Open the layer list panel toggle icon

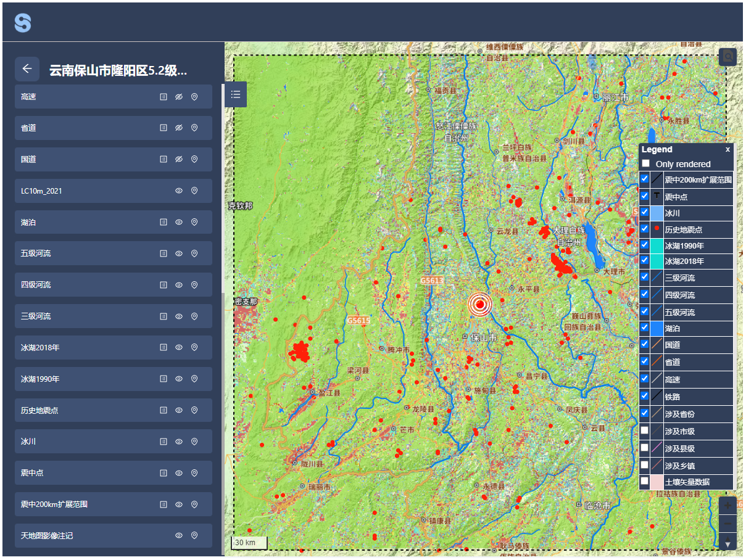point(236,94)
